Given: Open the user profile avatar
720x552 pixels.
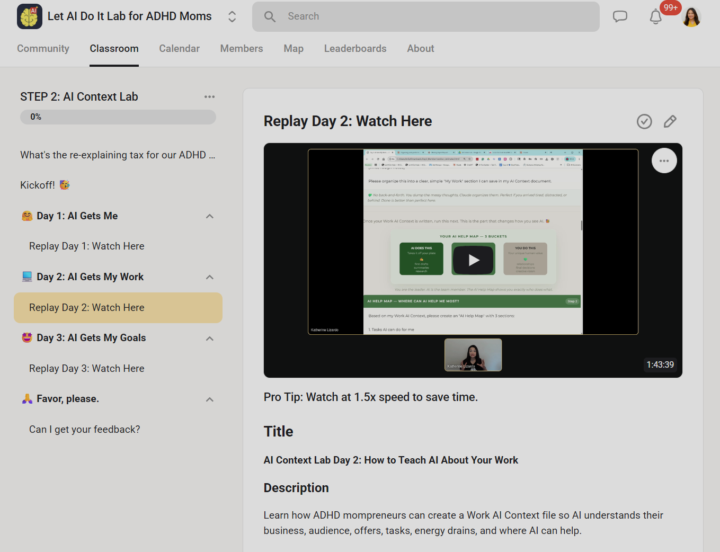Looking at the screenshot, I should pyautogui.click(x=692, y=17).
